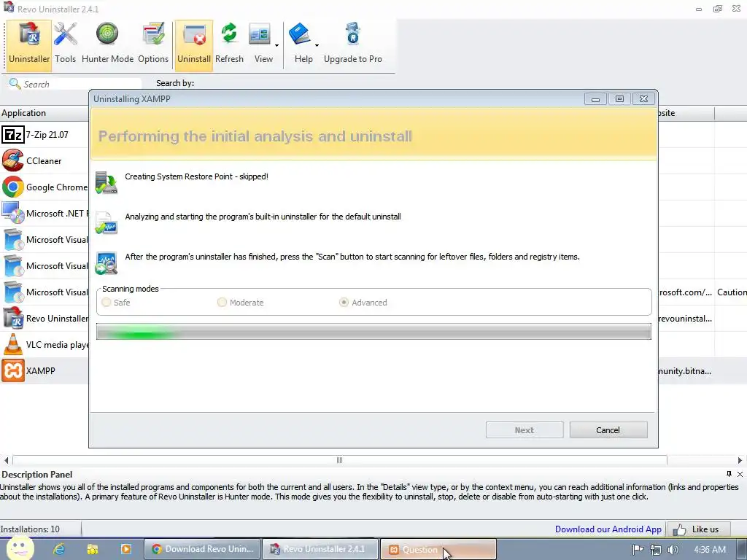Expand the Help dropdown arrow
Screen dimensions: 747x560
tap(317, 46)
